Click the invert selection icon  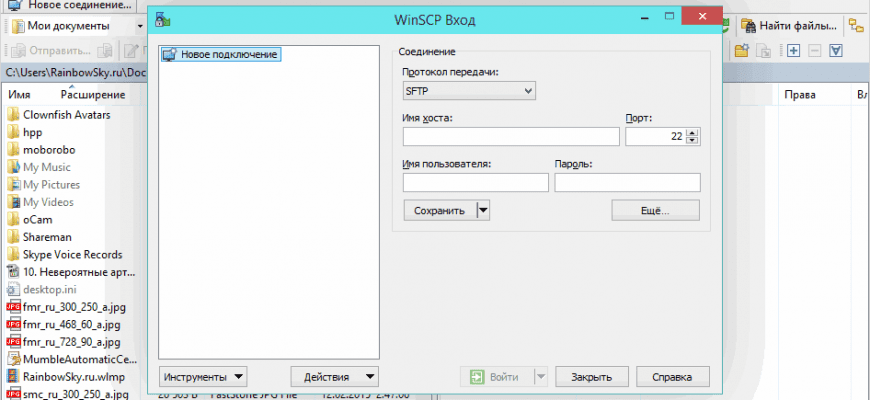tap(836, 50)
